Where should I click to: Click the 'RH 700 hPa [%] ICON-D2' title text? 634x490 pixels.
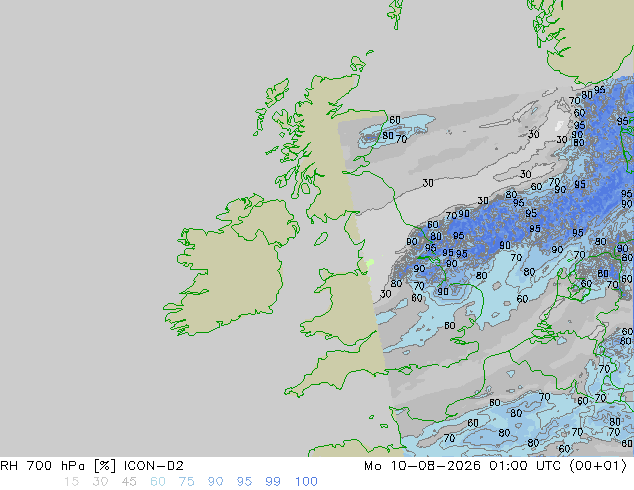[x=92, y=466]
